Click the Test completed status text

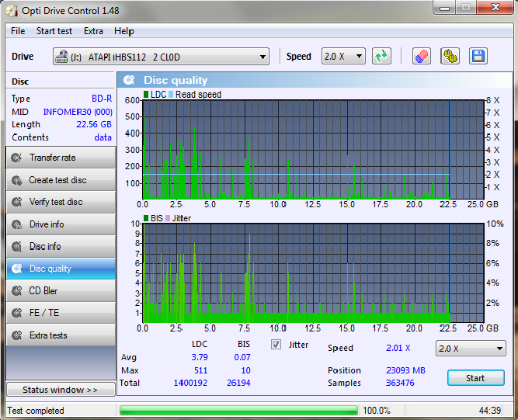tap(36, 411)
